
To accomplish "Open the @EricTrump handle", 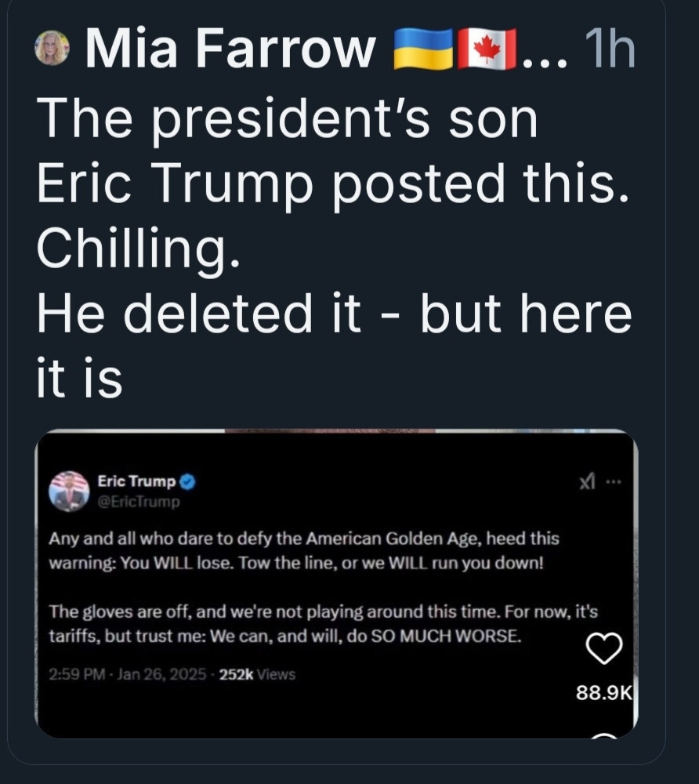I will pyautogui.click(x=139, y=502).
